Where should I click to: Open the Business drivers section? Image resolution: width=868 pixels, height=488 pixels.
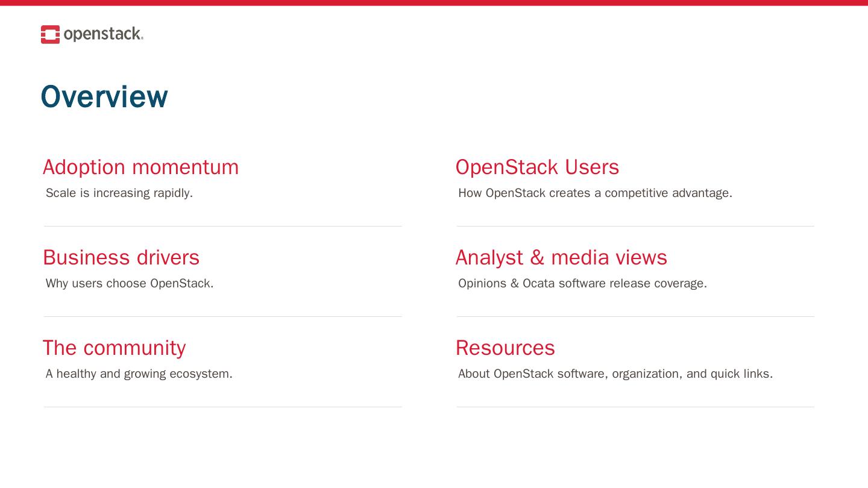(x=121, y=257)
